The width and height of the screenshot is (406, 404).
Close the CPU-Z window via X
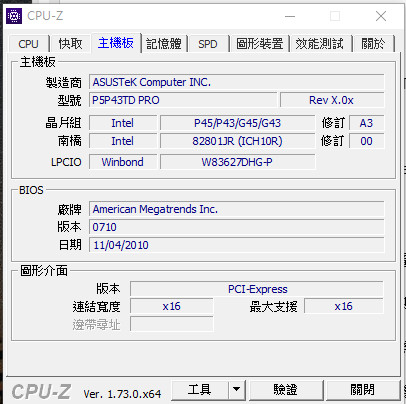(x=381, y=16)
